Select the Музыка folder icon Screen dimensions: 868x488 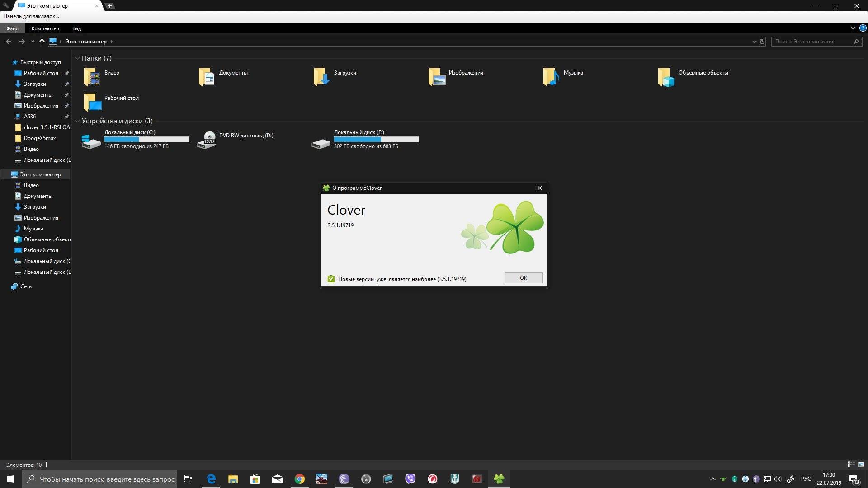point(552,77)
